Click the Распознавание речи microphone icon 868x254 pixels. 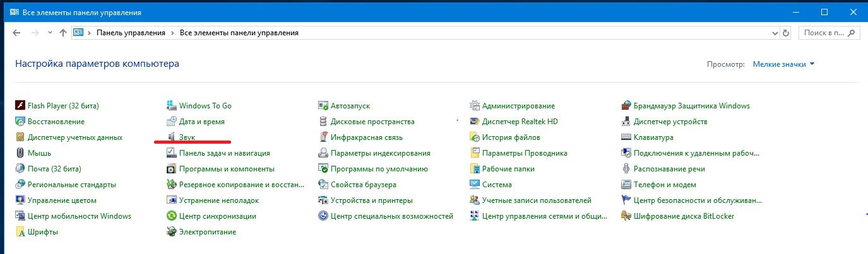(x=626, y=169)
